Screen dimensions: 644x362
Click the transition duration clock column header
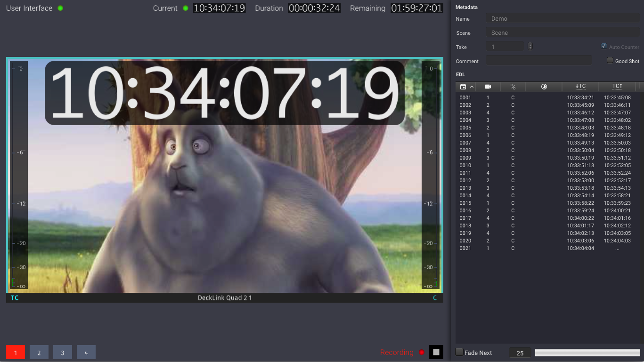tap(544, 87)
